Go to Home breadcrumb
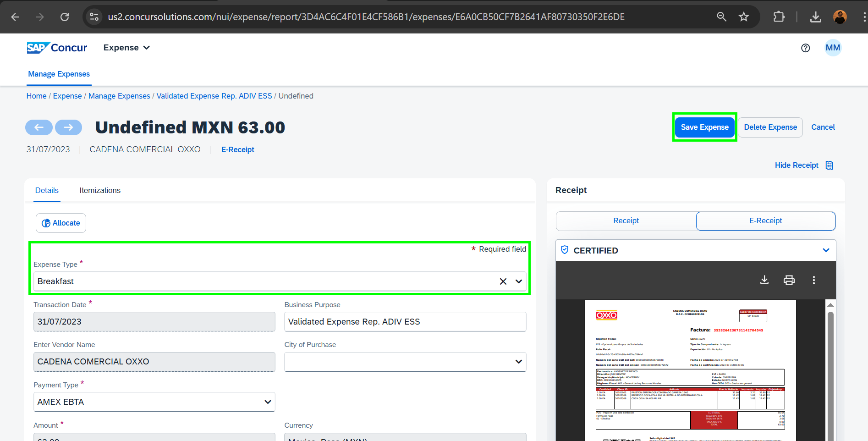Viewport: 868px width, 441px height. [x=36, y=96]
